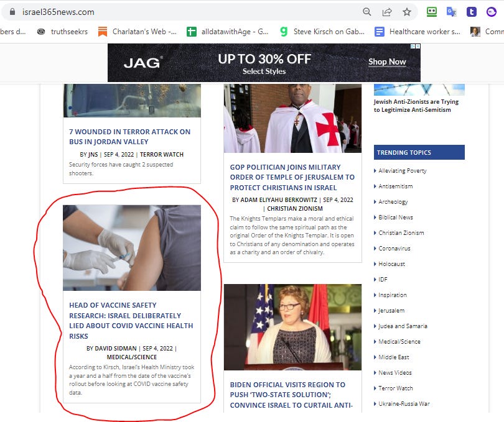Viewport: 504px width, 422px height.
Task: Open GOP Politician Joins Military Order headline
Action: 292,177
